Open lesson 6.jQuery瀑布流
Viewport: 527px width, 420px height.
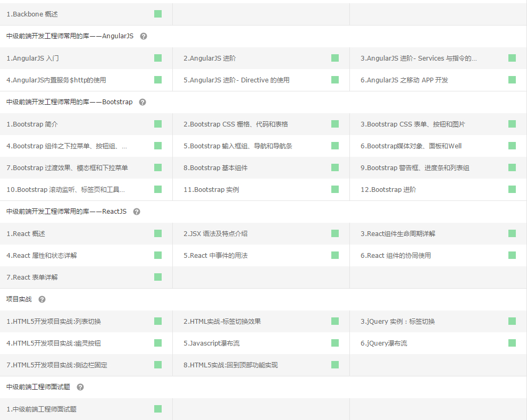[x=384, y=343]
